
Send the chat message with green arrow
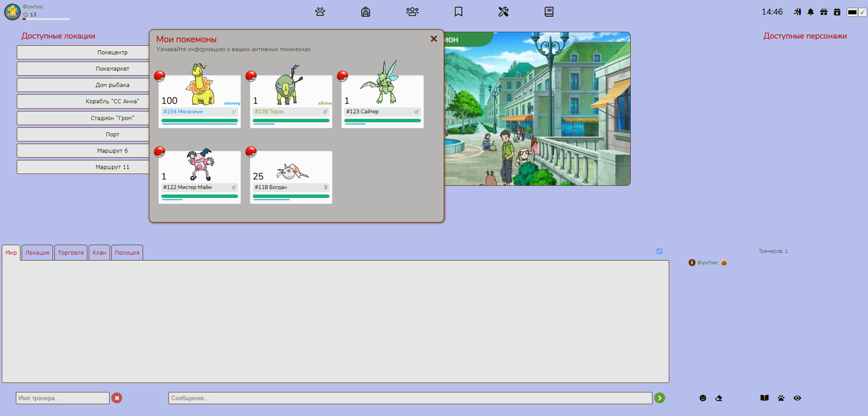[x=660, y=398]
